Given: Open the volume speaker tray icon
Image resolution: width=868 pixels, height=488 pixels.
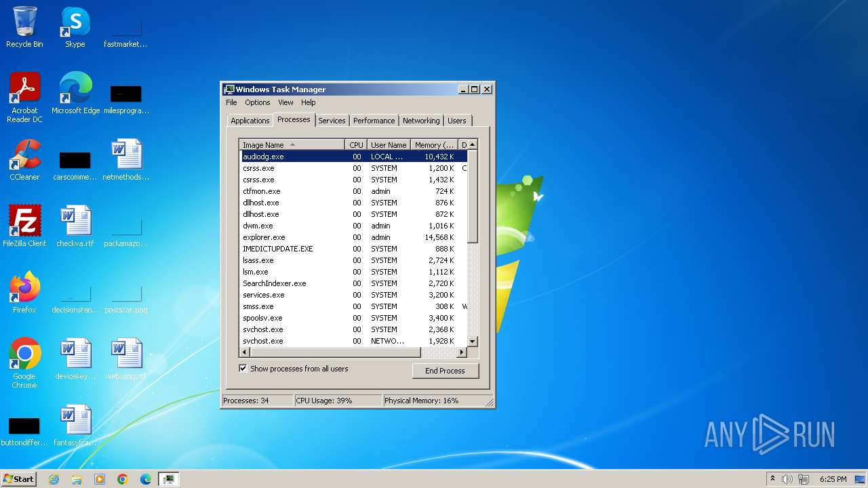Looking at the screenshot, I should coord(787,479).
